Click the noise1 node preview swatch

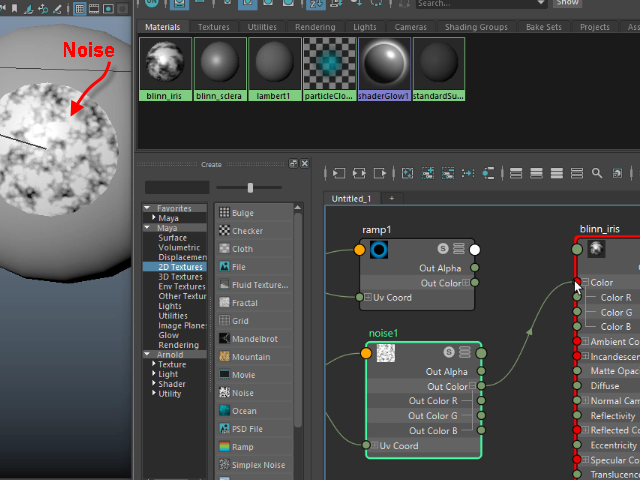386,352
